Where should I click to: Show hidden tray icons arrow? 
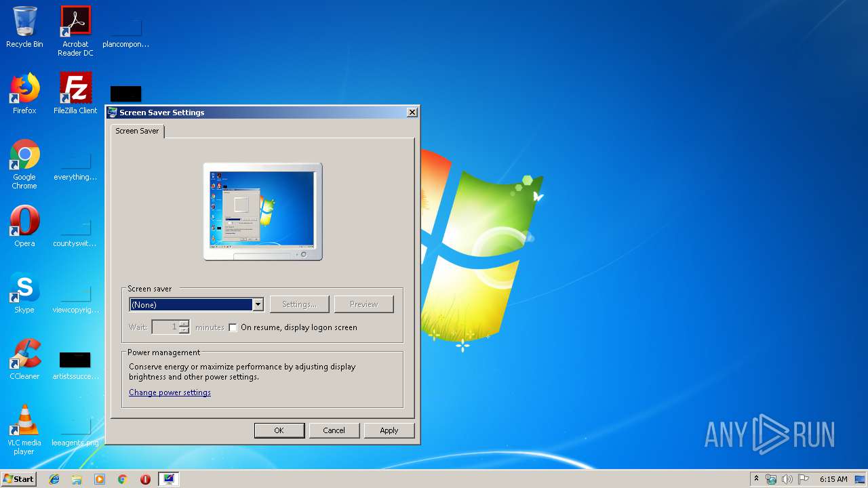756,479
